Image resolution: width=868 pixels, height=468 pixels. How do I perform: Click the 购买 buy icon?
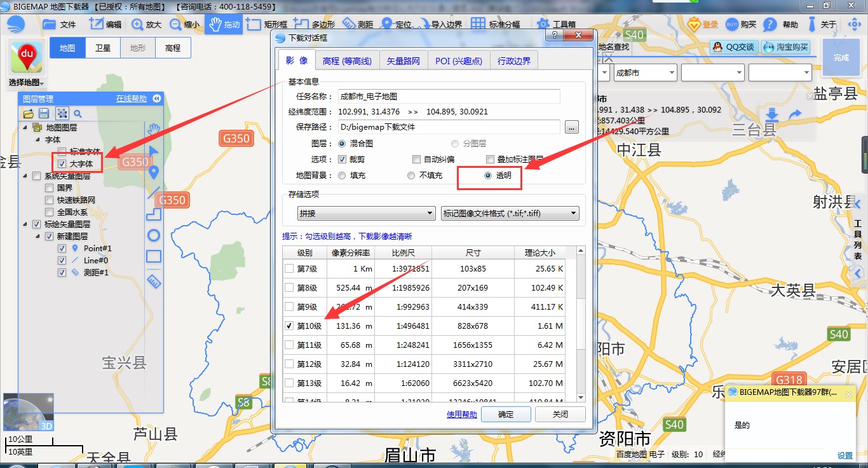732,24
